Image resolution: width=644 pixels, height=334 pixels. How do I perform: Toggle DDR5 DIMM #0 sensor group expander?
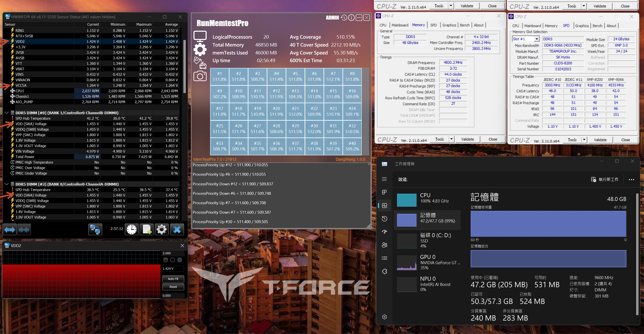coord(6,112)
